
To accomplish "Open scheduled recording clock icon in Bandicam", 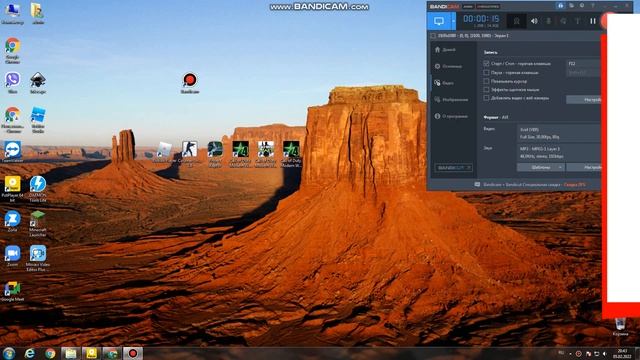I will [582, 6].
